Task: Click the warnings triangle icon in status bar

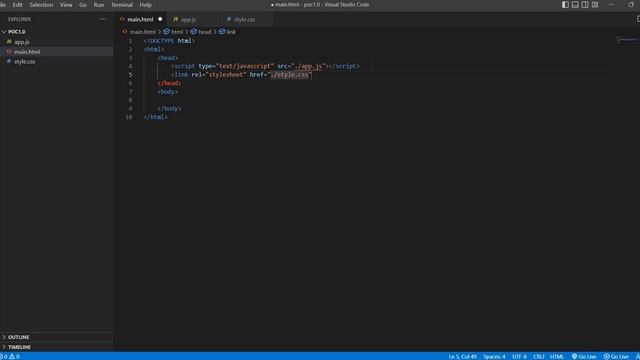Action: tap(12, 356)
